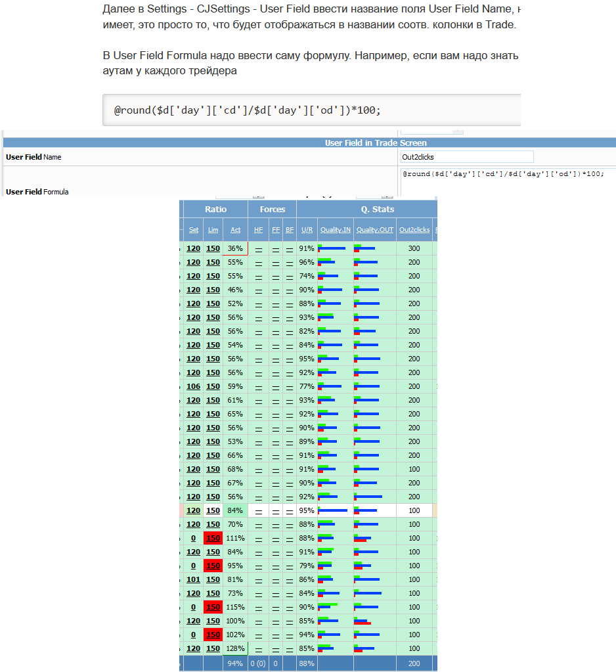This screenshot has height=672, width=616.
Task: Select the Act cell showing 46%
Action: pos(235,290)
